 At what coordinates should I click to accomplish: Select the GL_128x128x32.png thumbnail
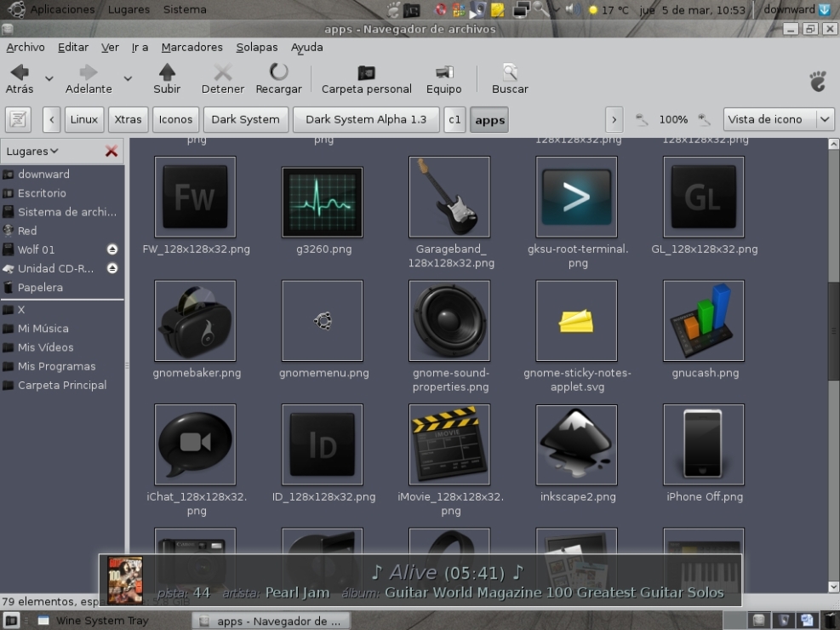(x=703, y=197)
